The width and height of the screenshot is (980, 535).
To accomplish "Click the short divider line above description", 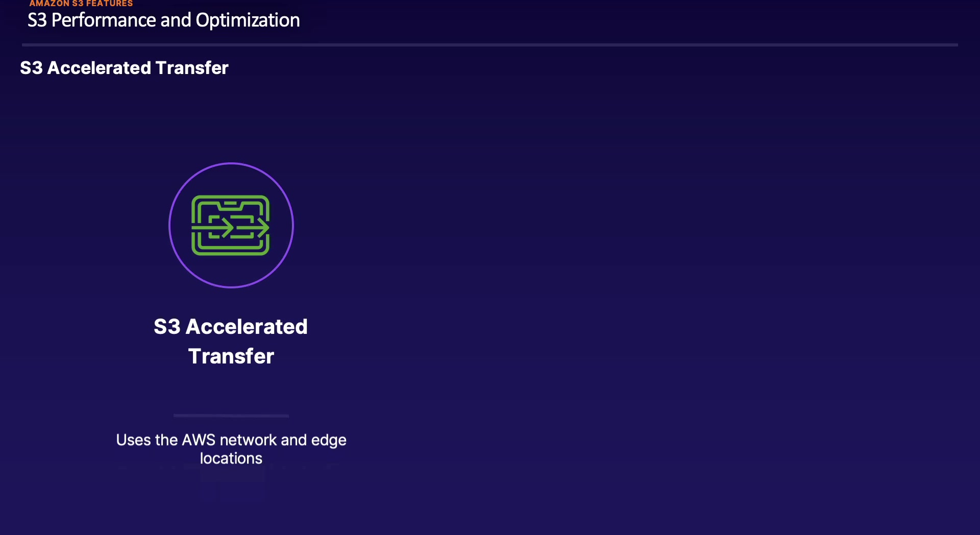I will pos(231,416).
